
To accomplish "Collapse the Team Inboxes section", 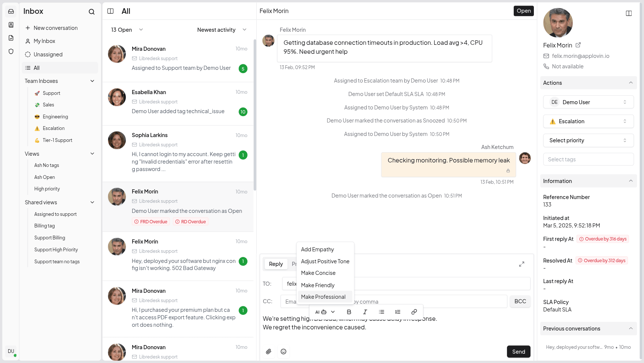I will click(92, 81).
